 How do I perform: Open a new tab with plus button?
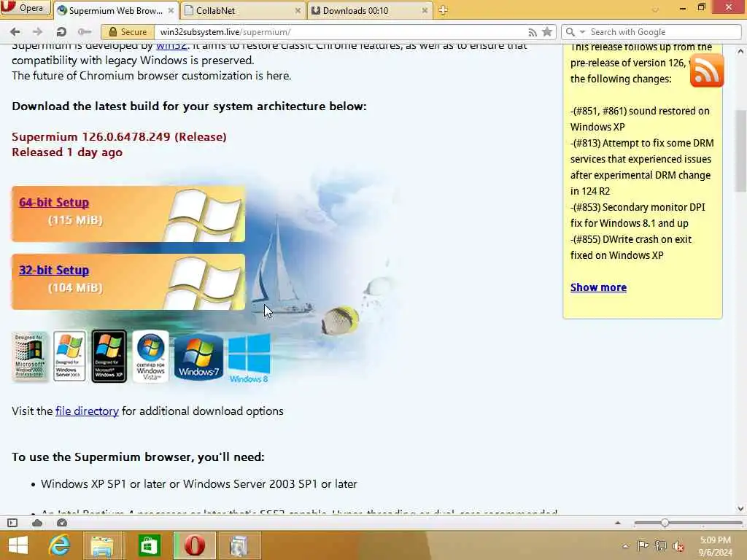pyautogui.click(x=443, y=10)
